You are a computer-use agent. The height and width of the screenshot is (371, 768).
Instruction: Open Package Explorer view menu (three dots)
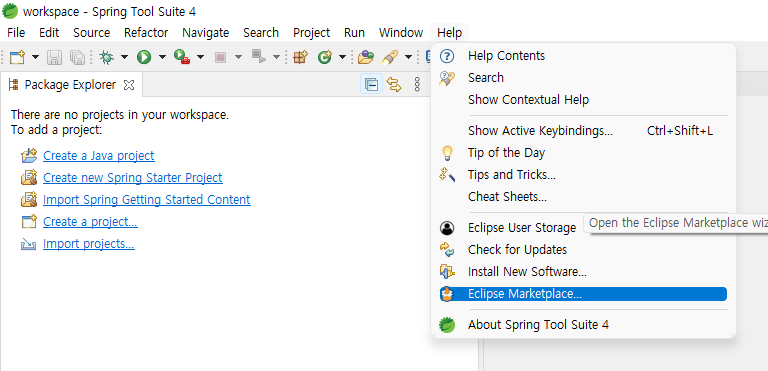417,85
